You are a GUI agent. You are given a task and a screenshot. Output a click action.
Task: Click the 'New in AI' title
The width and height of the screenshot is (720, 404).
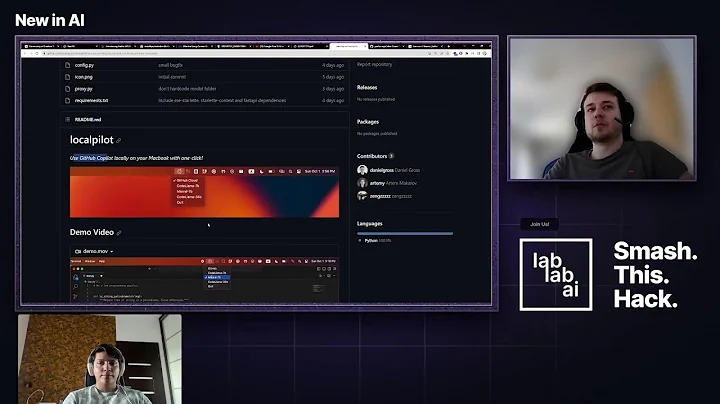tap(50, 20)
